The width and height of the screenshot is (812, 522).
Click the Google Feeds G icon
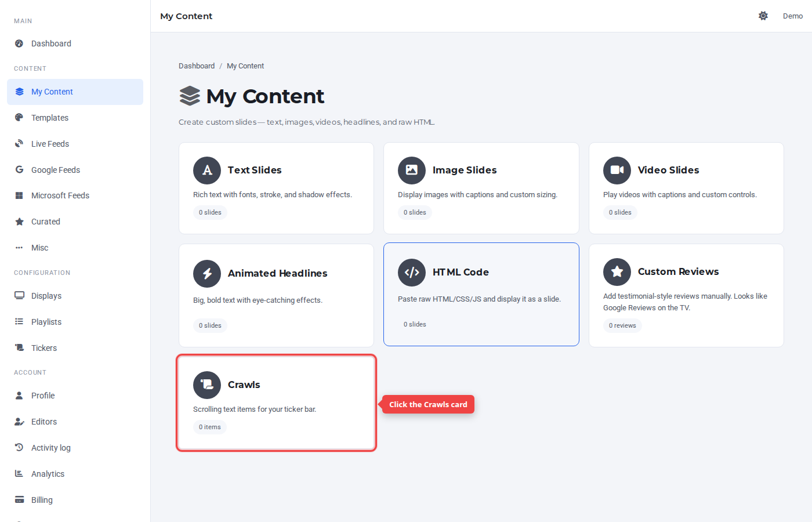pyautogui.click(x=19, y=169)
